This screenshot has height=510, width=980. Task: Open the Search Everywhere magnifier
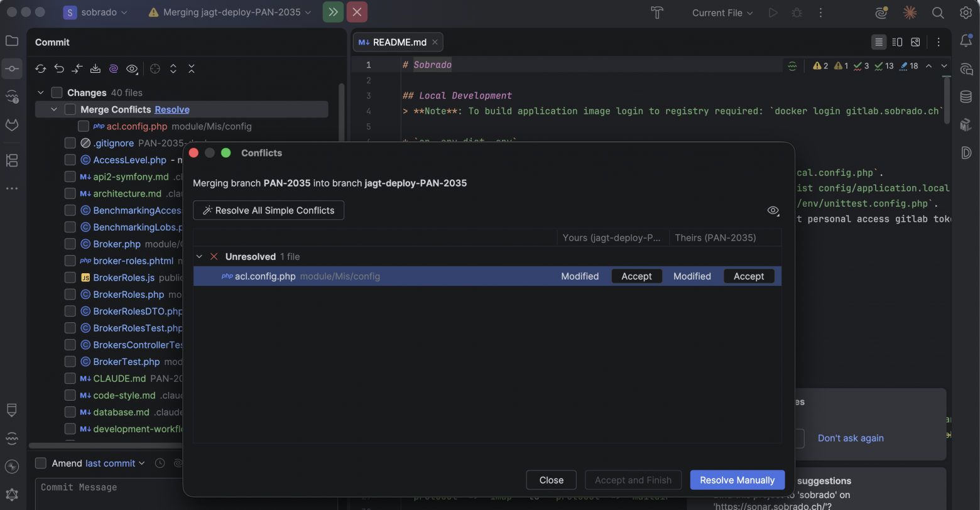(x=938, y=13)
